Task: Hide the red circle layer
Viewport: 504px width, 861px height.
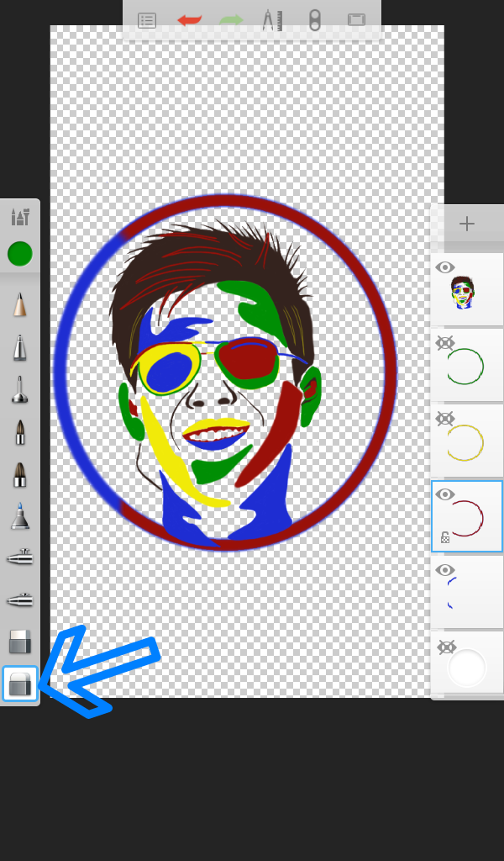Action: [444, 494]
